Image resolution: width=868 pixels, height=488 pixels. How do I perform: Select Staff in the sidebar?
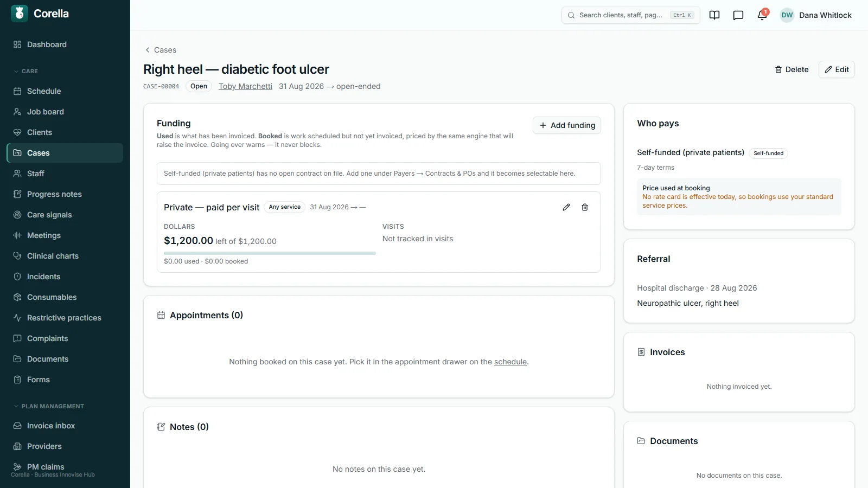pos(65,174)
